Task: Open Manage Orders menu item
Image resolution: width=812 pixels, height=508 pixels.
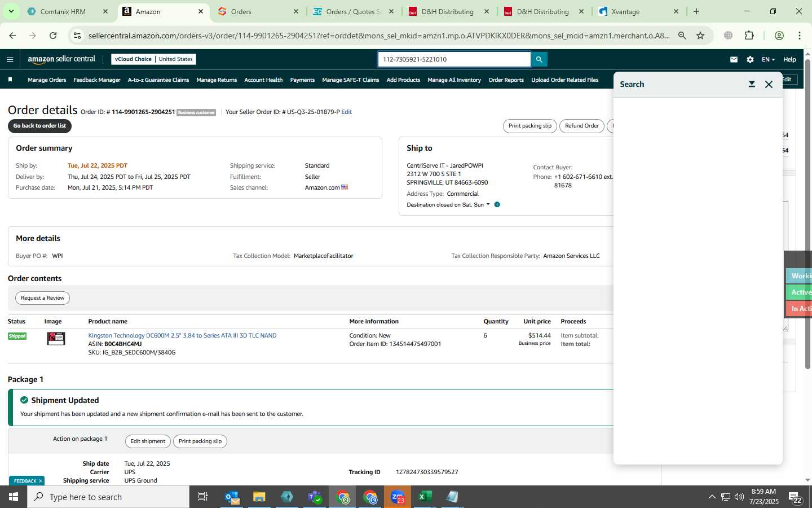Action: [47, 80]
